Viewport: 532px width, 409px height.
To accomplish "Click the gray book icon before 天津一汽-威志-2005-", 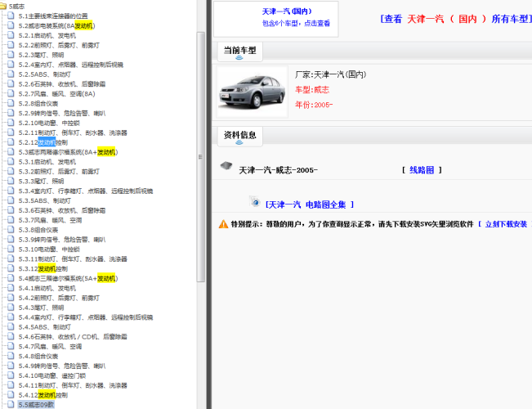I will 226,166.
